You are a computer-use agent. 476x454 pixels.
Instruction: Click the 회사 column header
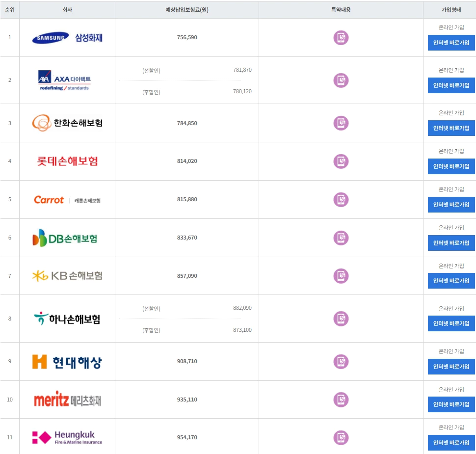coord(67,10)
